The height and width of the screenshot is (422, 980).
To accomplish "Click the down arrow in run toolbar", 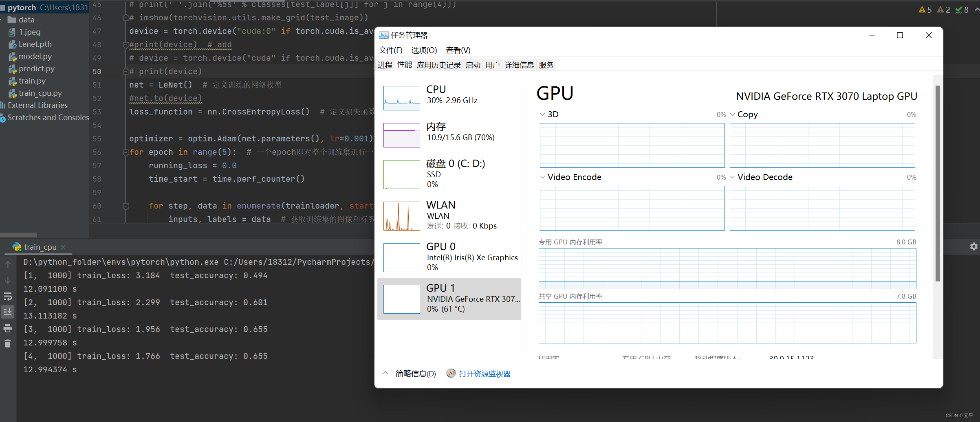I will point(8,280).
